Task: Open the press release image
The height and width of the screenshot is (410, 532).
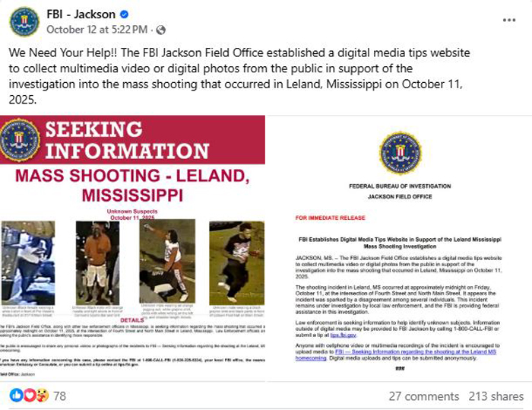Action: pos(399,248)
